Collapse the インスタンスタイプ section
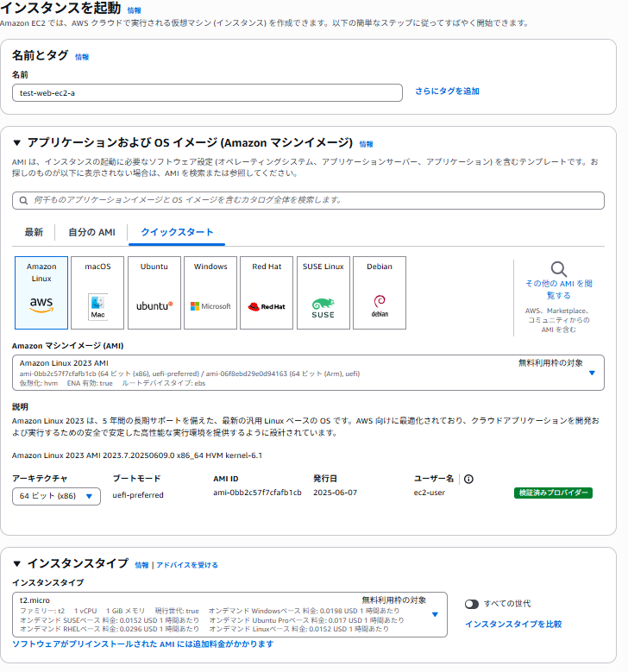The image size is (628, 672). [17, 564]
